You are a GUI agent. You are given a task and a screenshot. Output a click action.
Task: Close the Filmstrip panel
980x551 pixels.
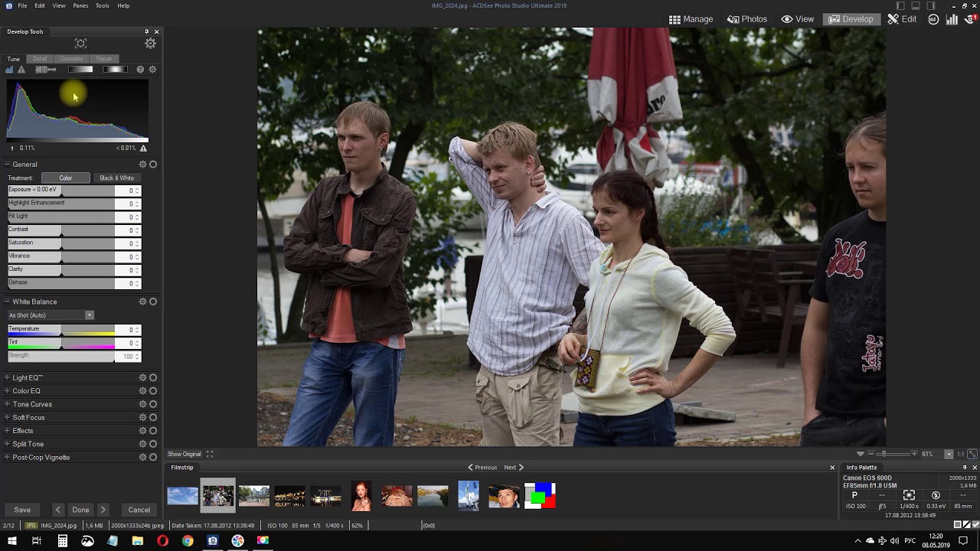click(x=832, y=468)
